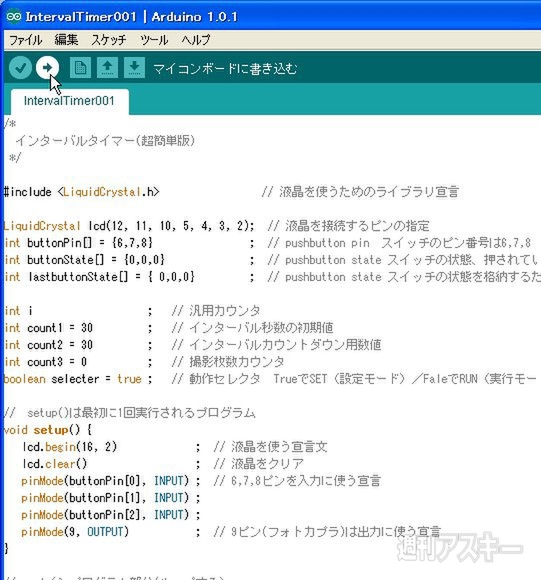This screenshot has height=580, width=541.
Task: Click the Arduino logo in the title bar
Action: 14,17
